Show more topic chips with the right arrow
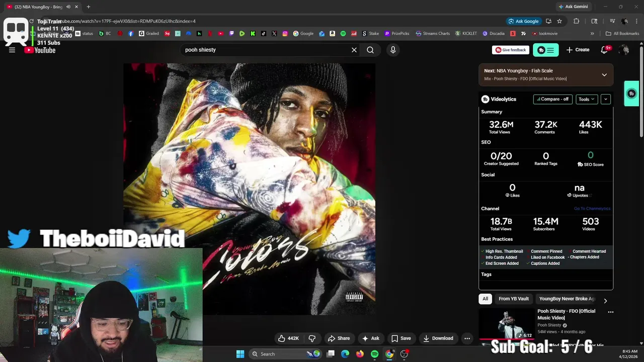Viewport: 644px width, 362px height. coord(605,301)
